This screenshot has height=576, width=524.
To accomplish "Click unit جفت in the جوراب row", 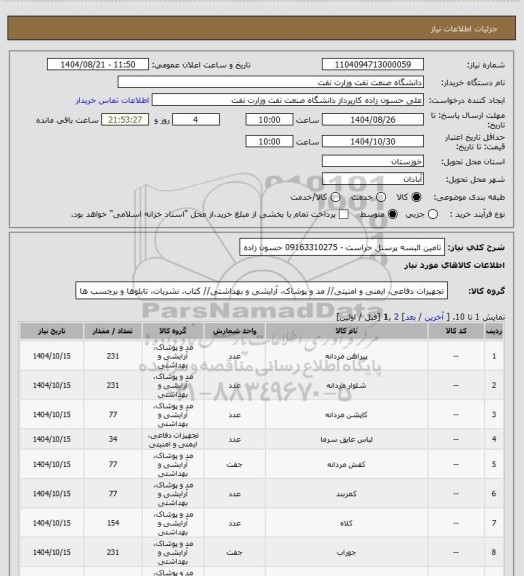I will [234, 552].
